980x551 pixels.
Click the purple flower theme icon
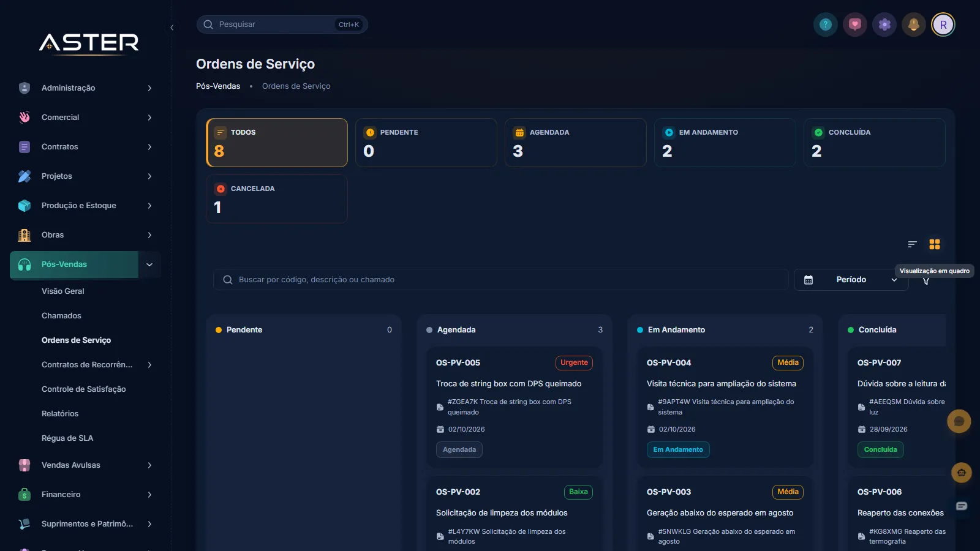click(x=884, y=24)
